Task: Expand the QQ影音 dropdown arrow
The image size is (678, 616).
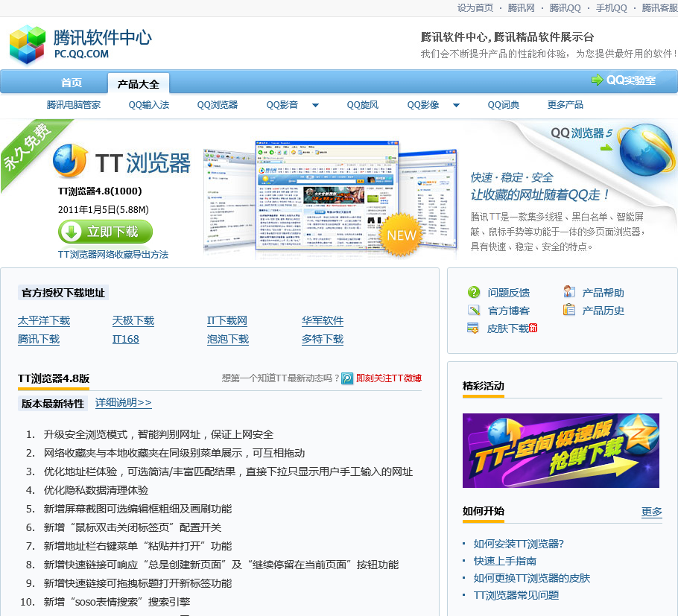Action: click(315, 105)
